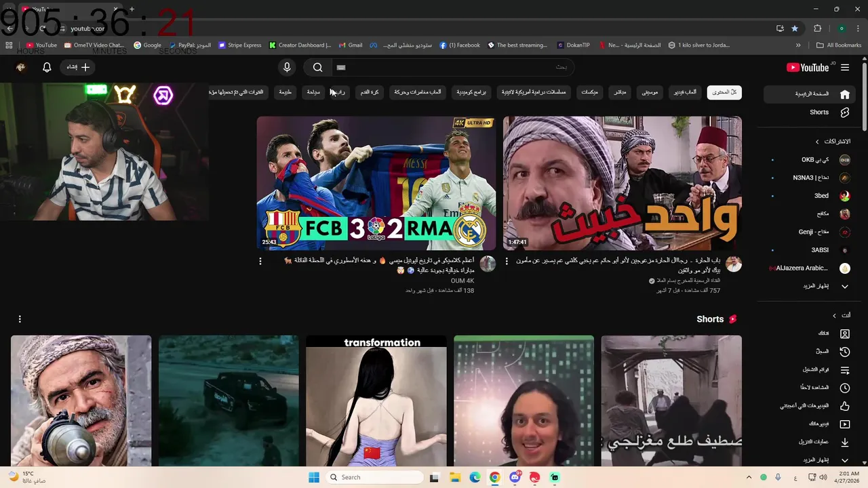Select the Comedy programs (برامج كوميدية) chip
868x488 pixels.
[471, 92]
